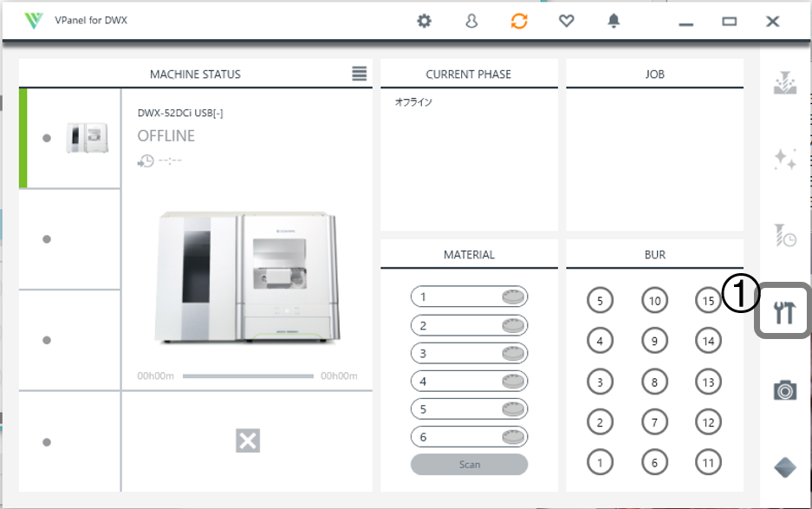The height and width of the screenshot is (509, 812).
Task: Open the Machine Status list menu icon
Action: tap(360, 74)
